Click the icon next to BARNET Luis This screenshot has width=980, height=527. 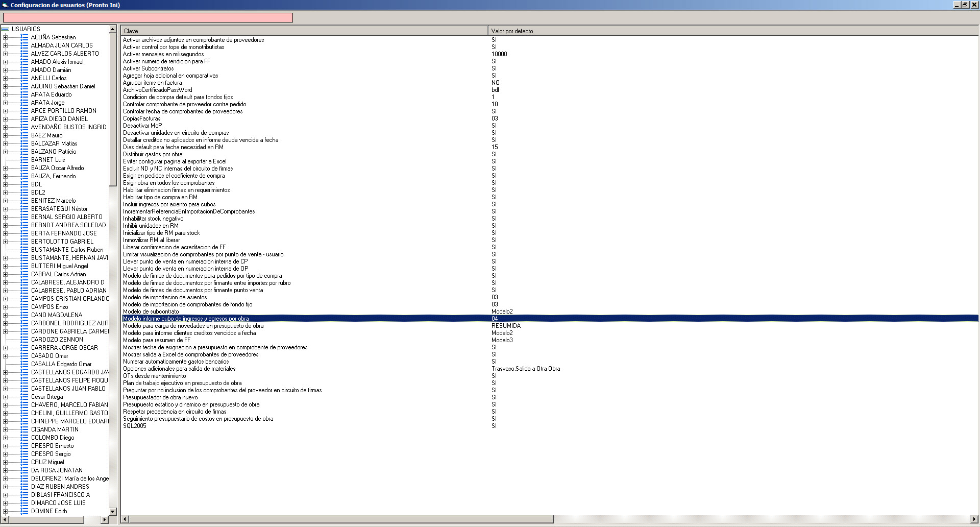[x=24, y=160]
